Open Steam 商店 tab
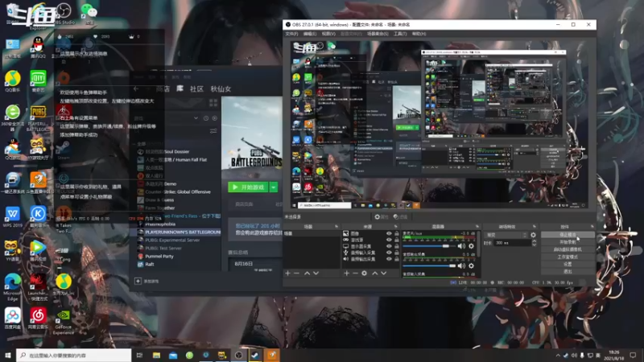This screenshot has height=362, width=644. 163,88
